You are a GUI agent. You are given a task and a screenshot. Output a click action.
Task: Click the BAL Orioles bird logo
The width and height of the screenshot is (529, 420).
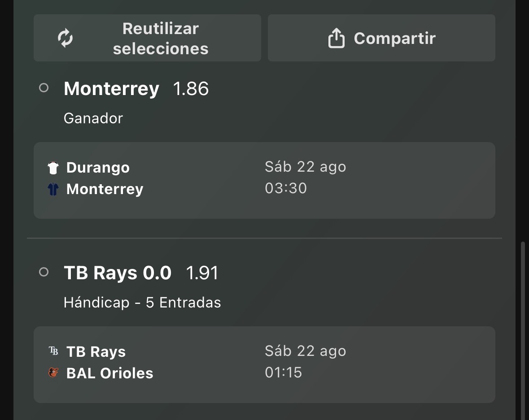click(x=53, y=372)
